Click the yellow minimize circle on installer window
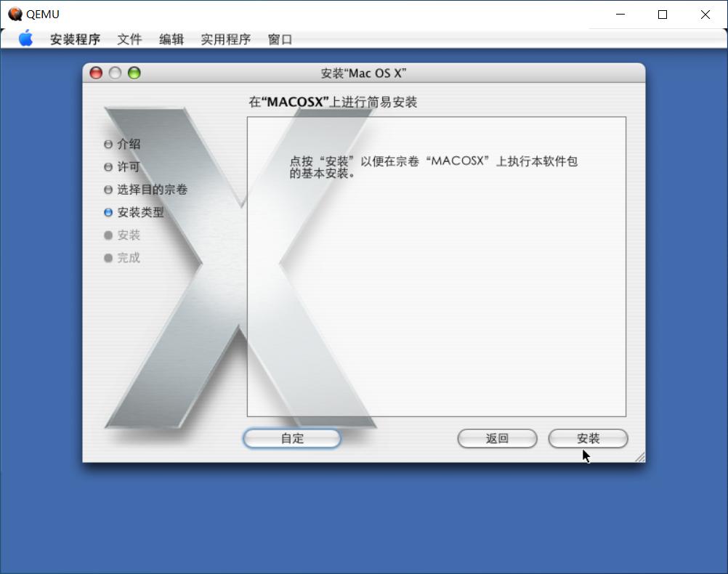 coord(115,73)
